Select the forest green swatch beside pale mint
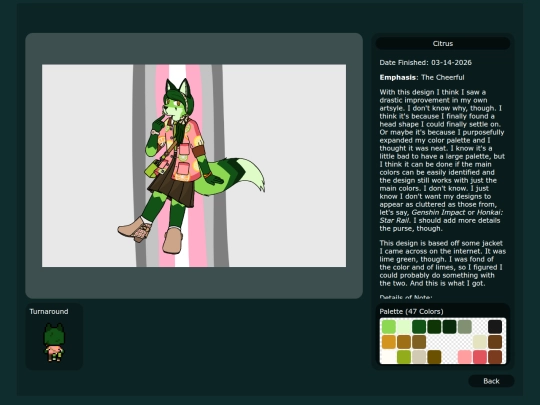 [x=419, y=327]
